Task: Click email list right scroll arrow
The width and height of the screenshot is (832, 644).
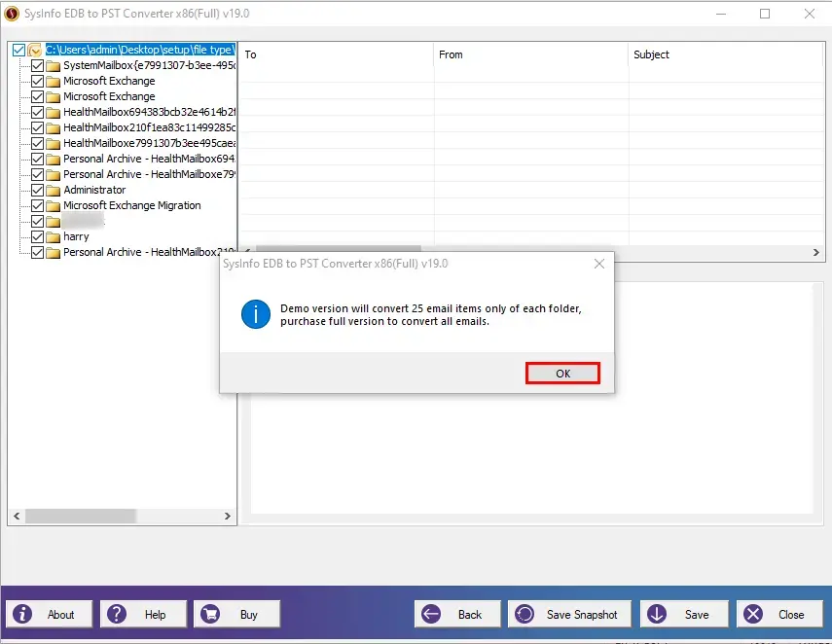Action: [816, 253]
